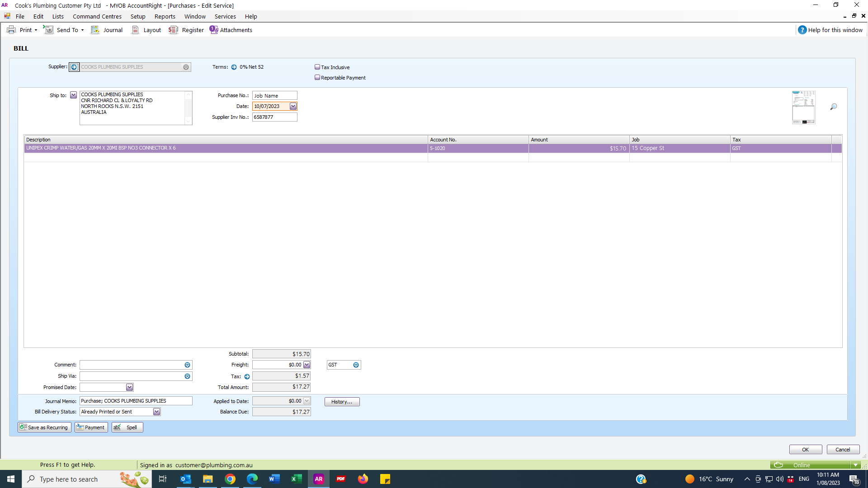Open the Layout toolbar icon
Screen dimensions: 868x488
tap(135, 30)
